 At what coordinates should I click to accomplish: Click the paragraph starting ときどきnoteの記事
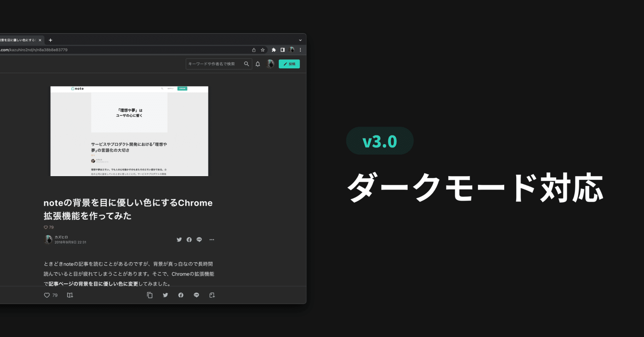point(129,274)
